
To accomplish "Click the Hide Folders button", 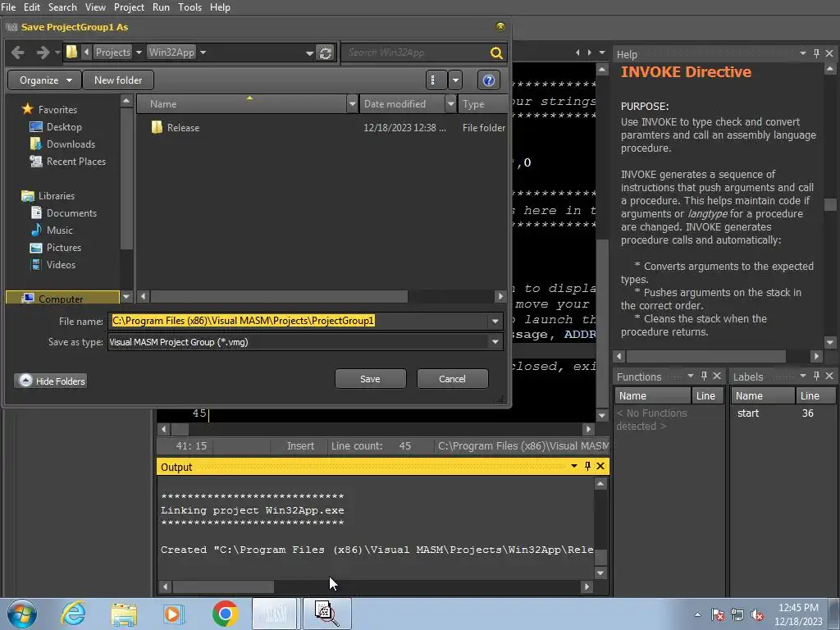I will pyautogui.click(x=51, y=381).
